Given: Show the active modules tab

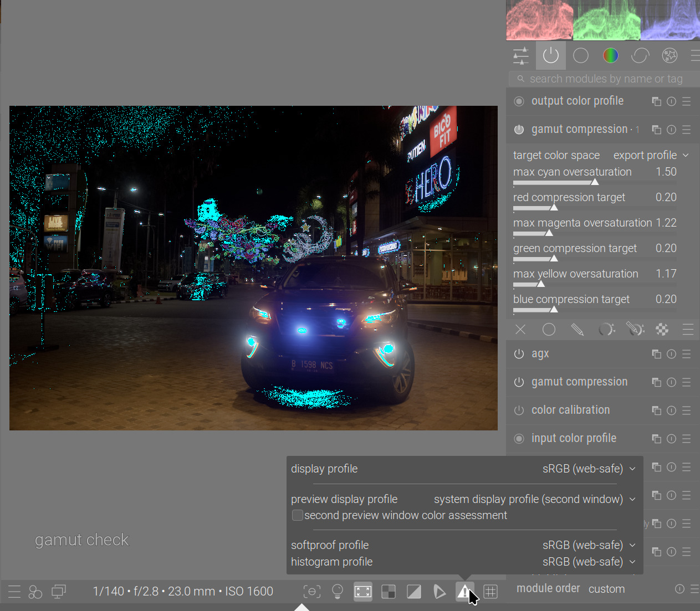Looking at the screenshot, I should (x=550, y=55).
